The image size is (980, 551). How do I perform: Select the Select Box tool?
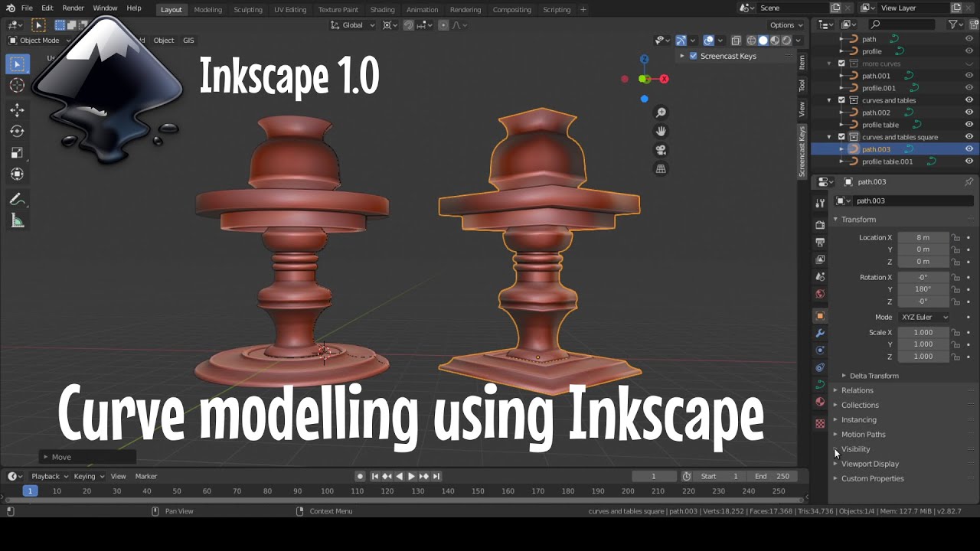click(17, 64)
